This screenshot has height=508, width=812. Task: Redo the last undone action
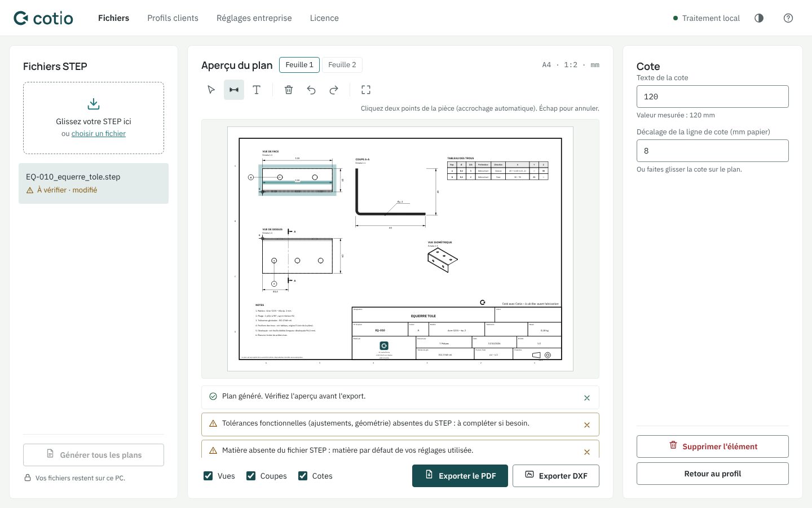(334, 90)
